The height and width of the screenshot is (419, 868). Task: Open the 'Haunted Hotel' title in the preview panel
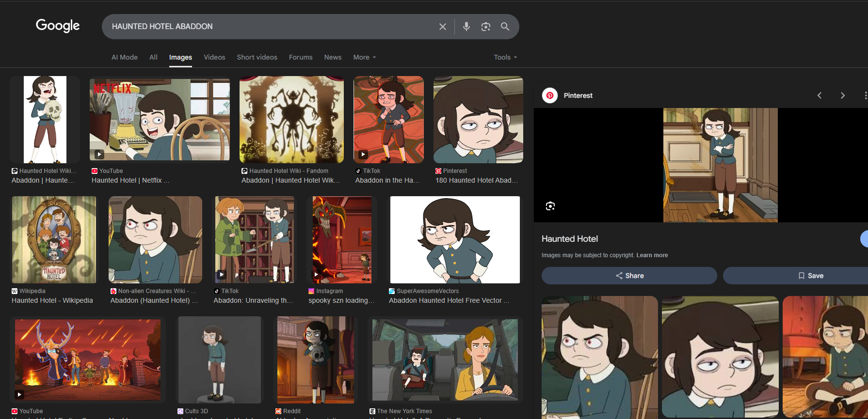coord(570,239)
